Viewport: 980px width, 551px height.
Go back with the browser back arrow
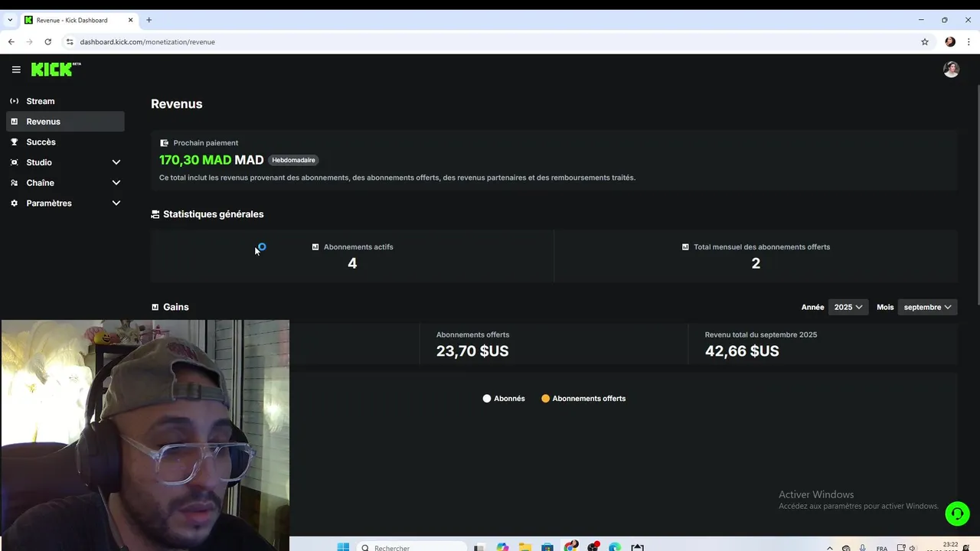[11, 42]
